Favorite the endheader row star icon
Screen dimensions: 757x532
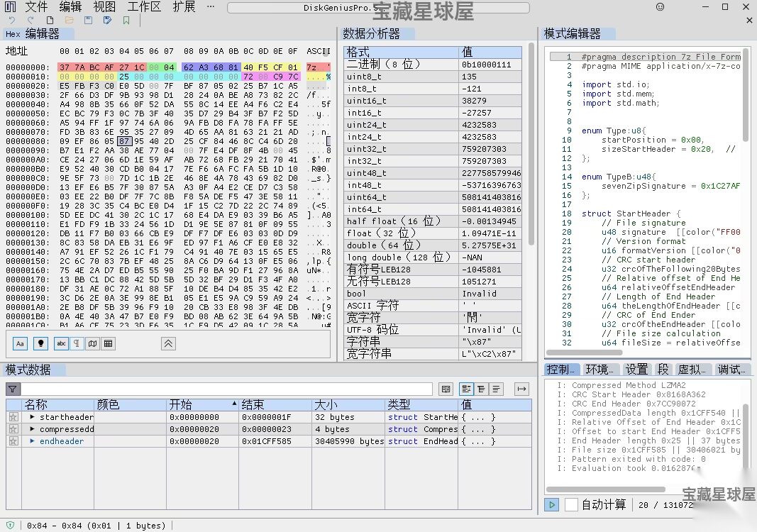point(13,441)
